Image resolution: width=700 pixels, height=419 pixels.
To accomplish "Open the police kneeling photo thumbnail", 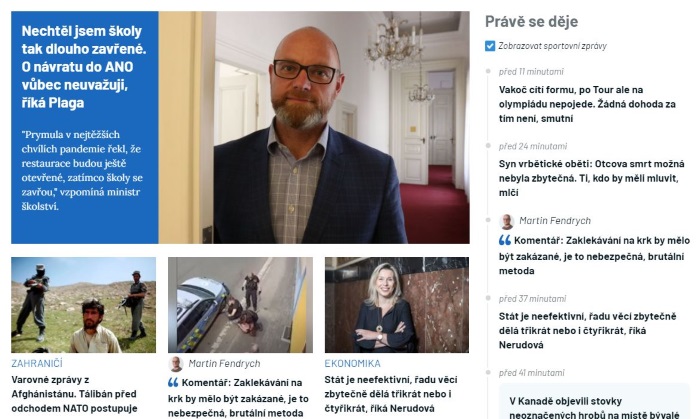I will [x=240, y=305].
